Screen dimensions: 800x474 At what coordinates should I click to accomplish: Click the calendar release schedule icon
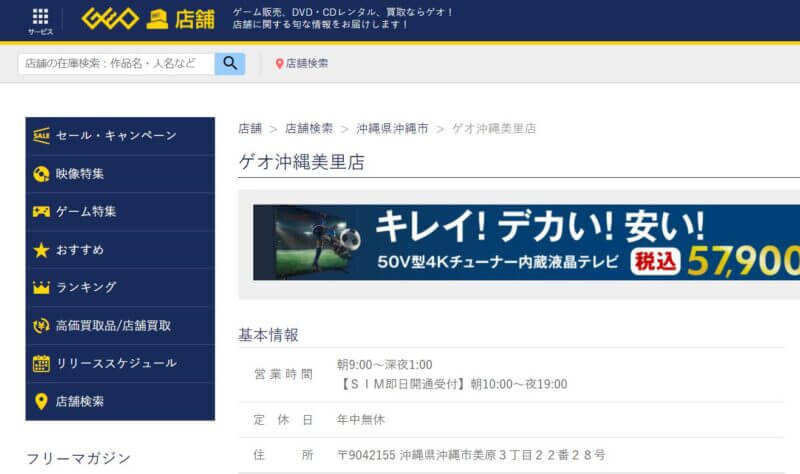(41, 363)
